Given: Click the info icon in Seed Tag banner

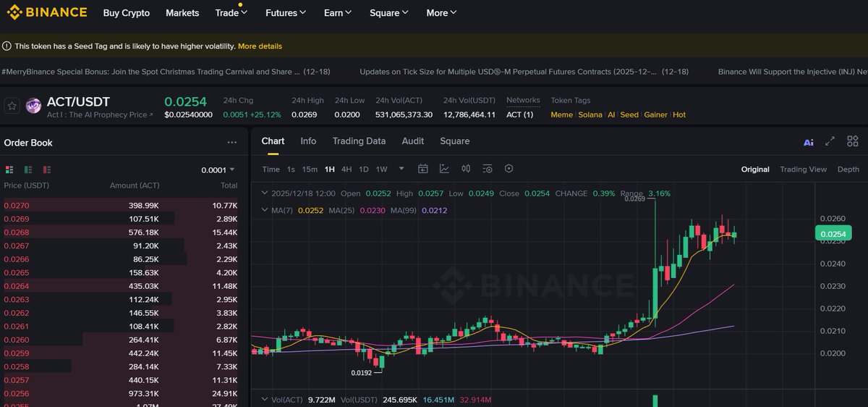Looking at the screenshot, I should [7, 46].
